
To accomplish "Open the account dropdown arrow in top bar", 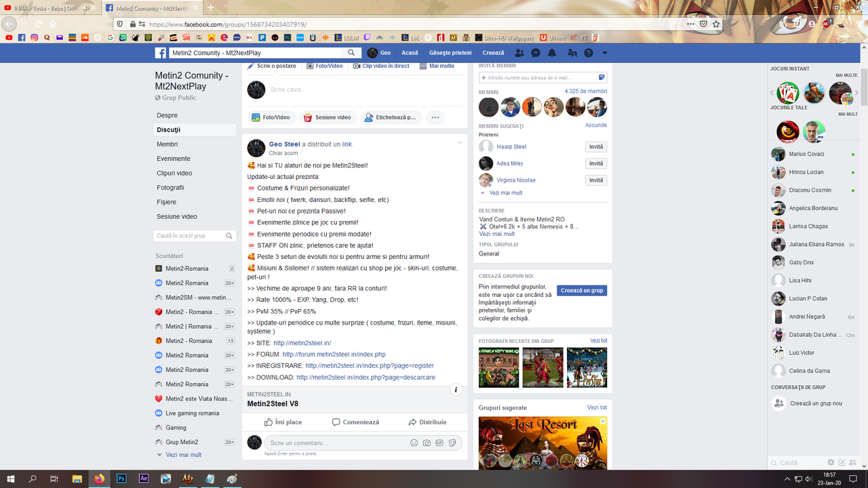I will (x=605, y=53).
